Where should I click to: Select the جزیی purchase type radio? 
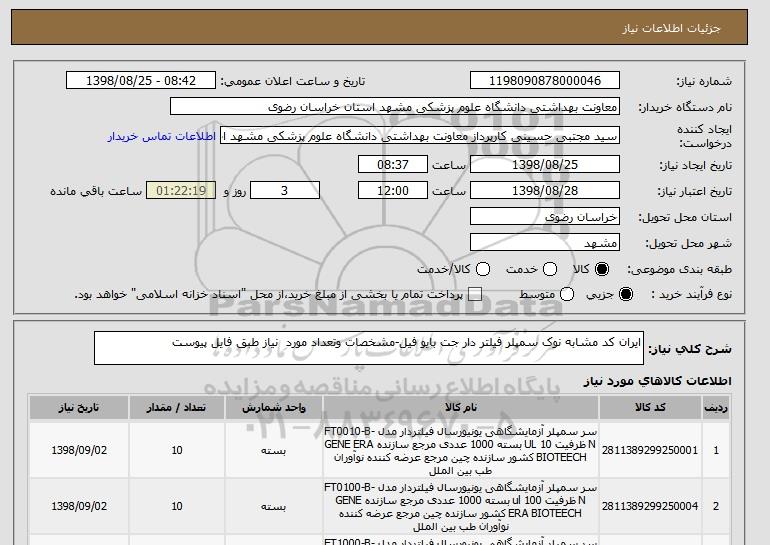[626, 294]
